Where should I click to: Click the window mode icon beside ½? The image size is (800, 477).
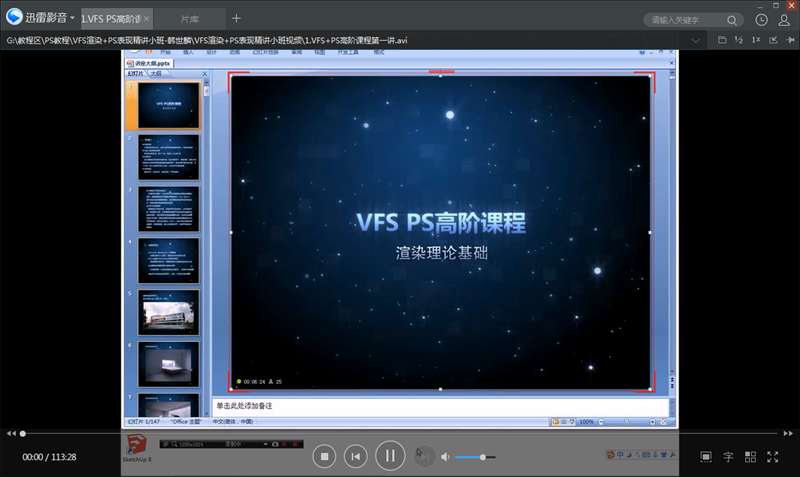point(722,40)
